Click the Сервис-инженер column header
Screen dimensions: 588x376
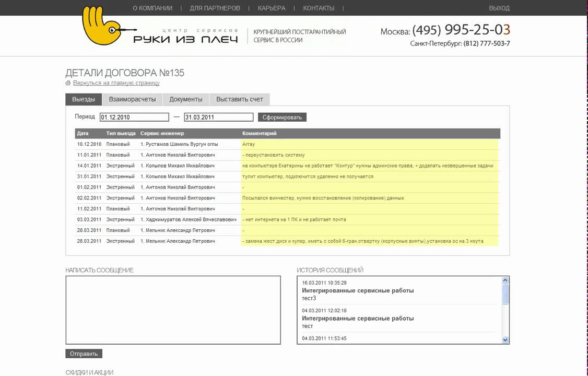(x=162, y=133)
